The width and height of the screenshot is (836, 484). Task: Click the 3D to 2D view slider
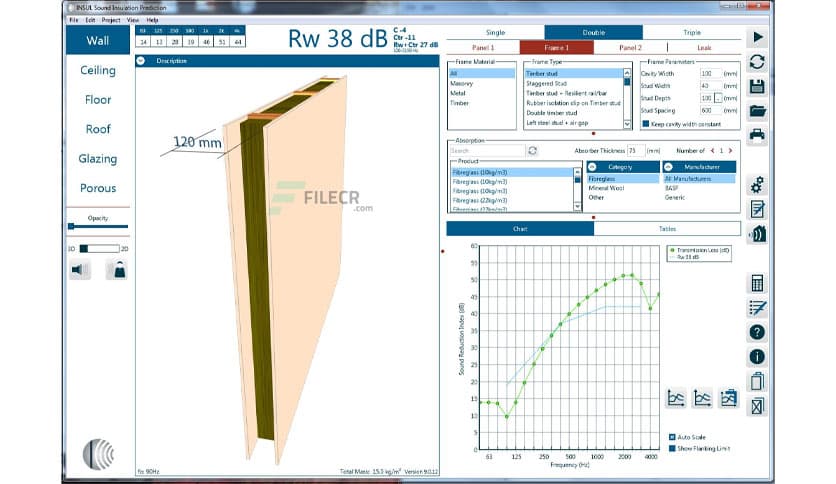[x=99, y=248]
